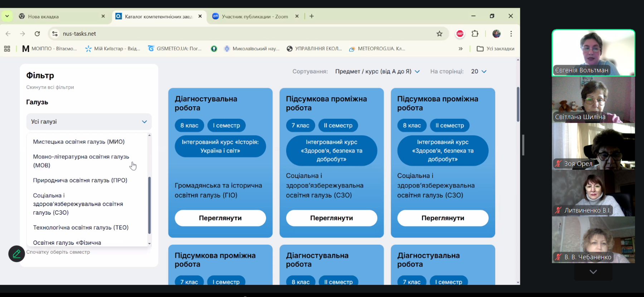
Task: Open the apps grid icon in bookmarks bar
Action: point(7,49)
